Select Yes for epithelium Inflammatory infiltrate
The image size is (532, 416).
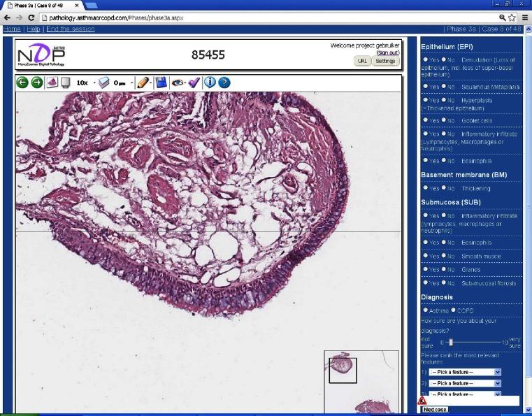[426, 134]
